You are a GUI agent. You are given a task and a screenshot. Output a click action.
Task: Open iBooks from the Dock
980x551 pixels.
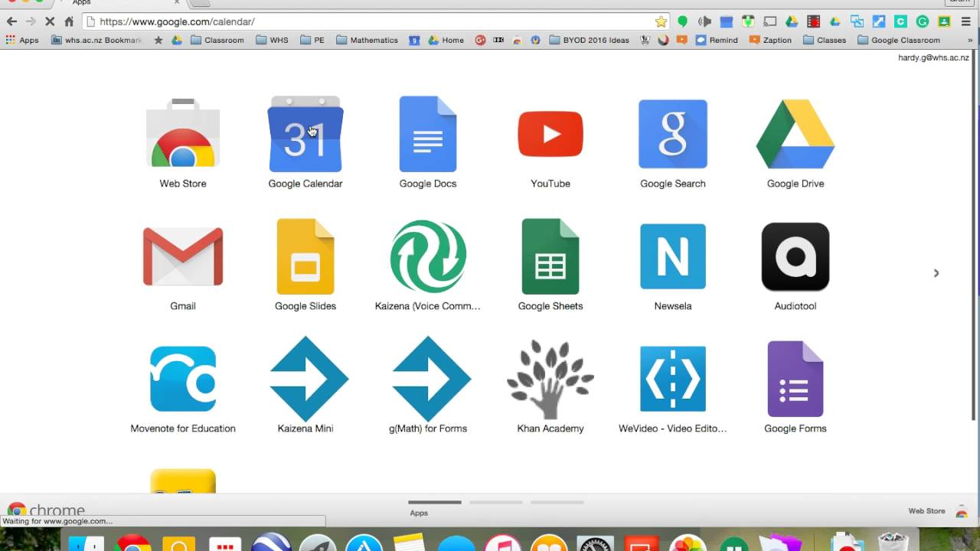coord(548,543)
